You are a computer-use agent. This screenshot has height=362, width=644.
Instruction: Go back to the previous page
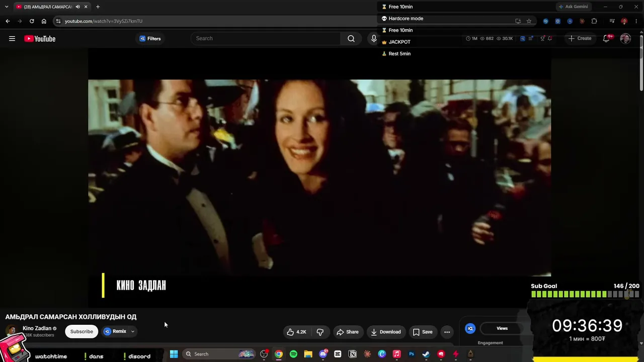8,21
